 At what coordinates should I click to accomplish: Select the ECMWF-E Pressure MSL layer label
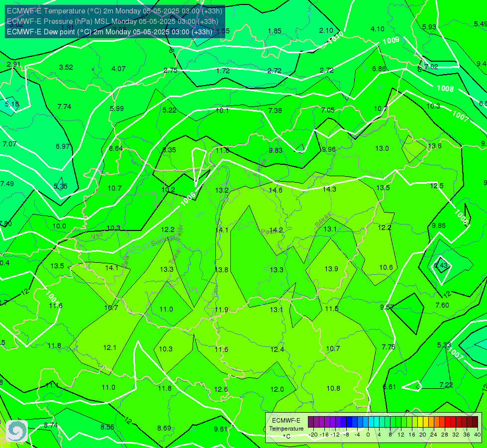click(x=112, y=21)
